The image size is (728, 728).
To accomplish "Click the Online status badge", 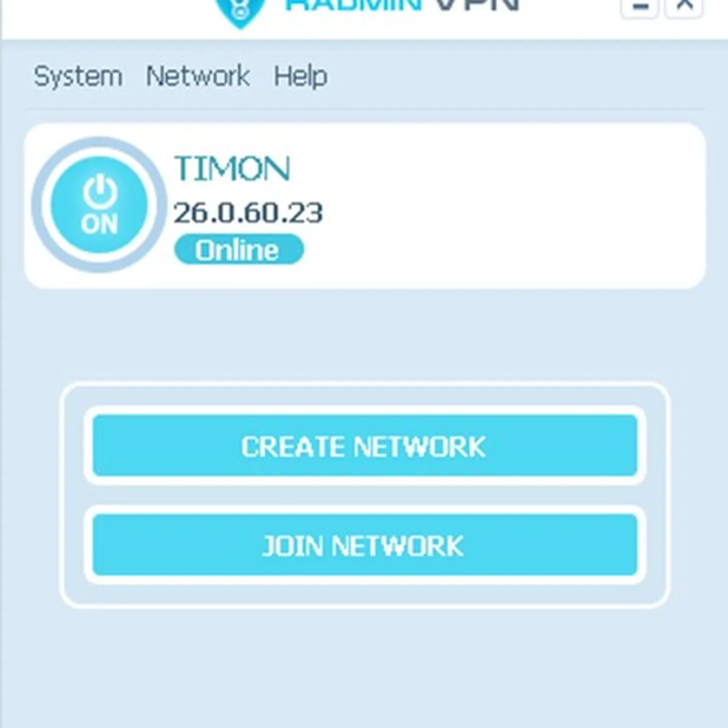I will tap(238, 250).
